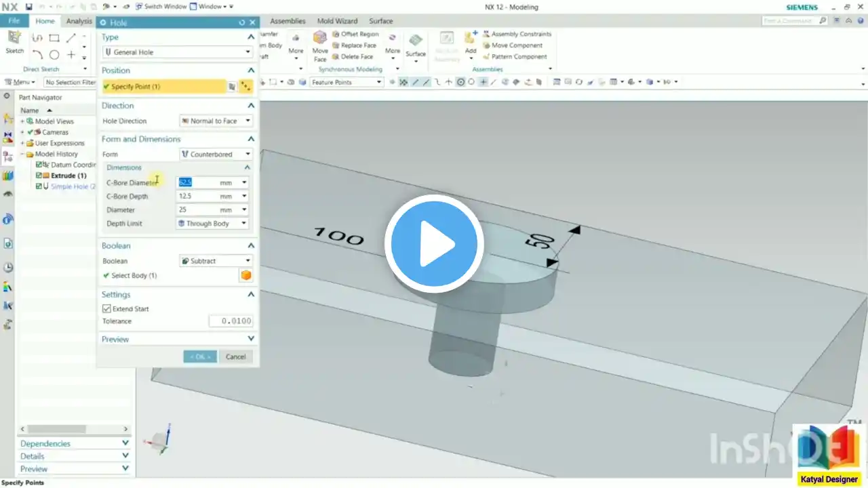868x488 pixels.
Task: Click the Add component icon
Action: [x=470, y=38]
